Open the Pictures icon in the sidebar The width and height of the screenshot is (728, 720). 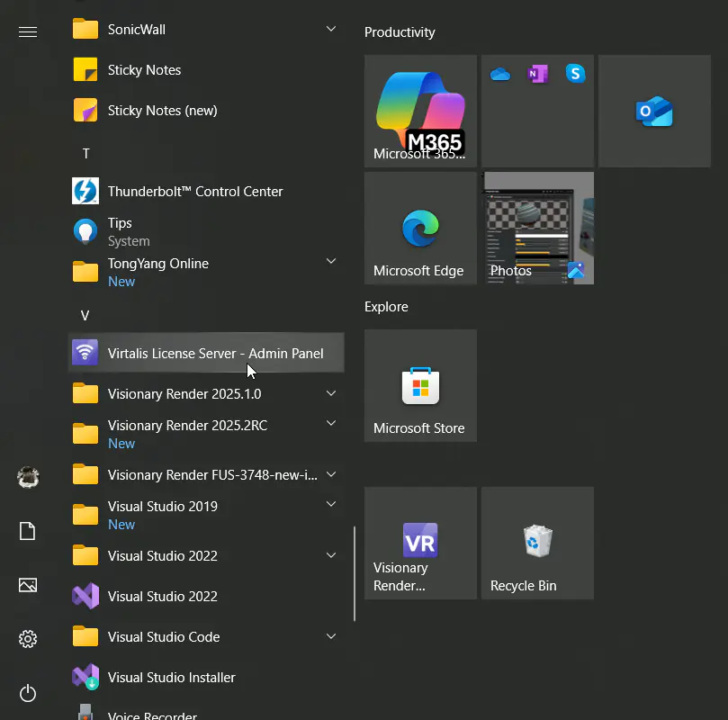pos(28,585)
